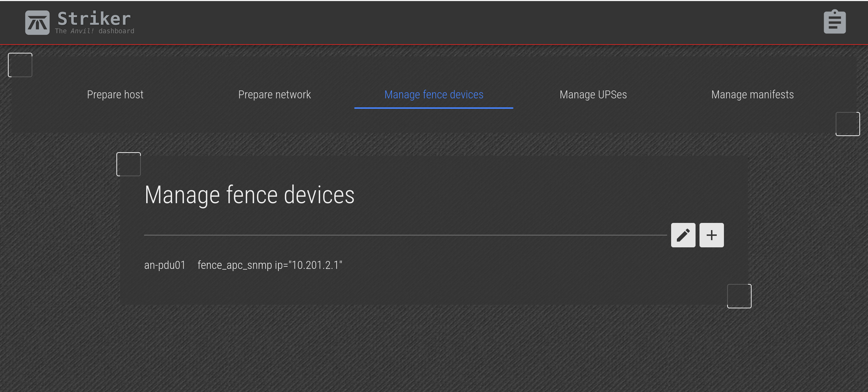Open the Manage manifests tab
This screenshot has width=868, height=392.
752,94
